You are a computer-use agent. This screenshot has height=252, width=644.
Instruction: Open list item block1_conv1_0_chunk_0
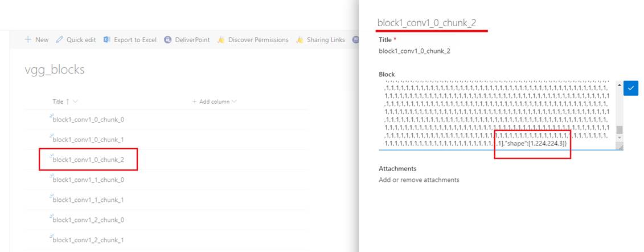click(88, 120)
